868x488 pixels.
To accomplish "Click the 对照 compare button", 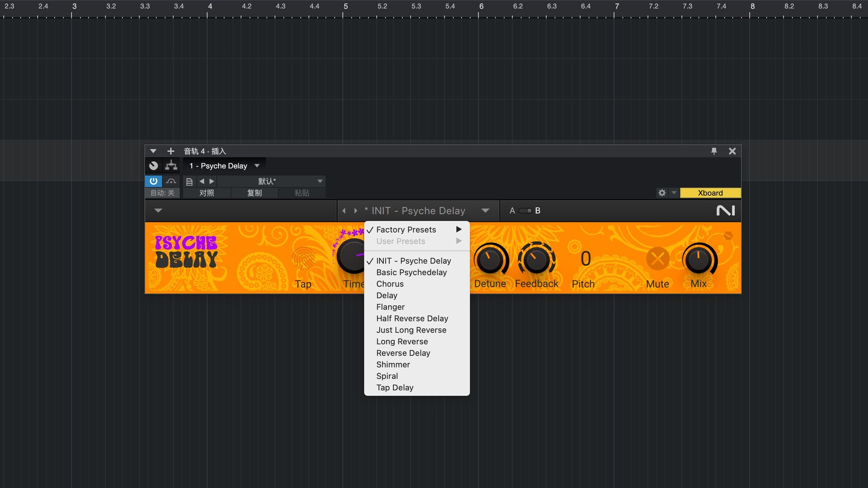I will click(x=207, y=193).
